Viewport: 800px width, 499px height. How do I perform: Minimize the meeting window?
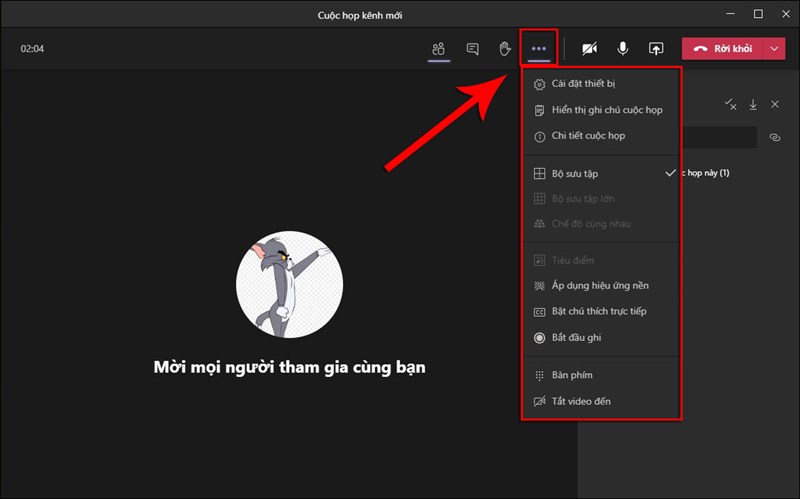click(731, 14)
